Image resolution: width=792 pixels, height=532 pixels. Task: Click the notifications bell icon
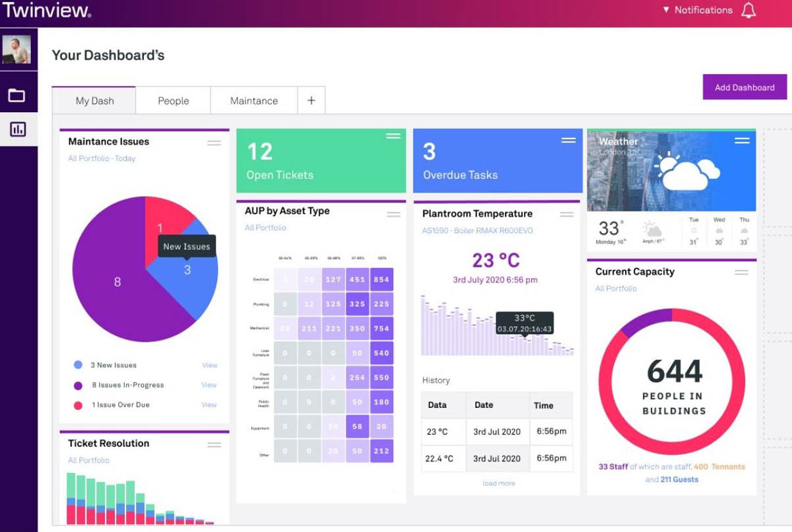(748, 10)
